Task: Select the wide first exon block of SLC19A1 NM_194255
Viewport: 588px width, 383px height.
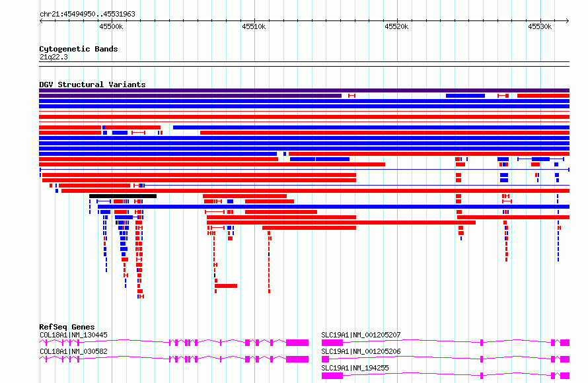Action: 332,376
